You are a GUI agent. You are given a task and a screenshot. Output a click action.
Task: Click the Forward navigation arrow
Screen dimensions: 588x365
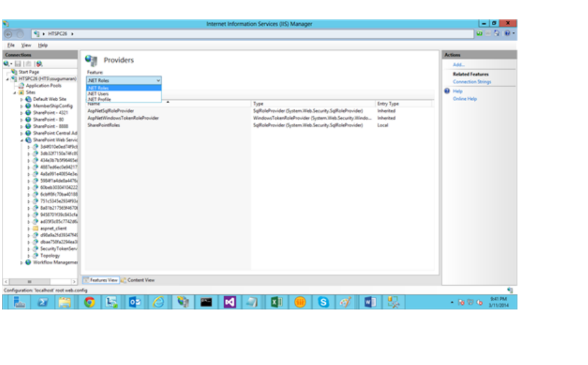[x=20, y=34]
